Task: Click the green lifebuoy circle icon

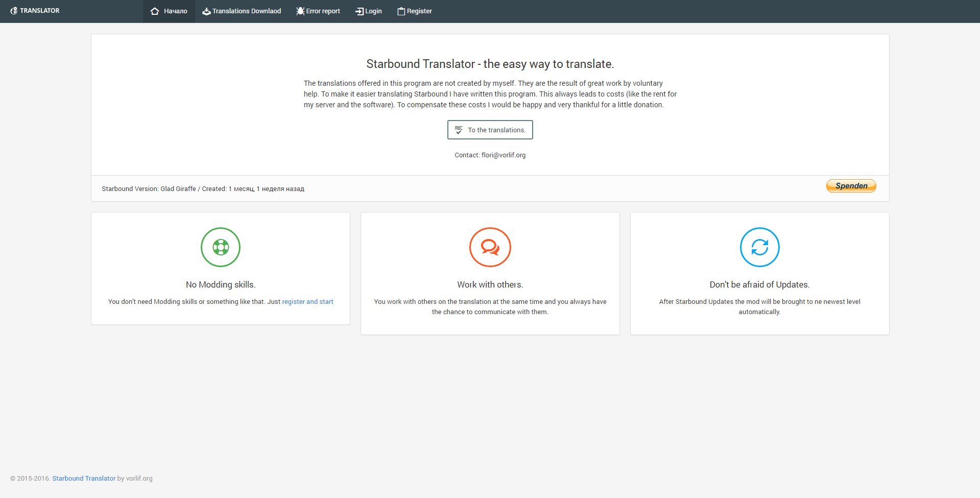Action: click(x=221, y=247)
